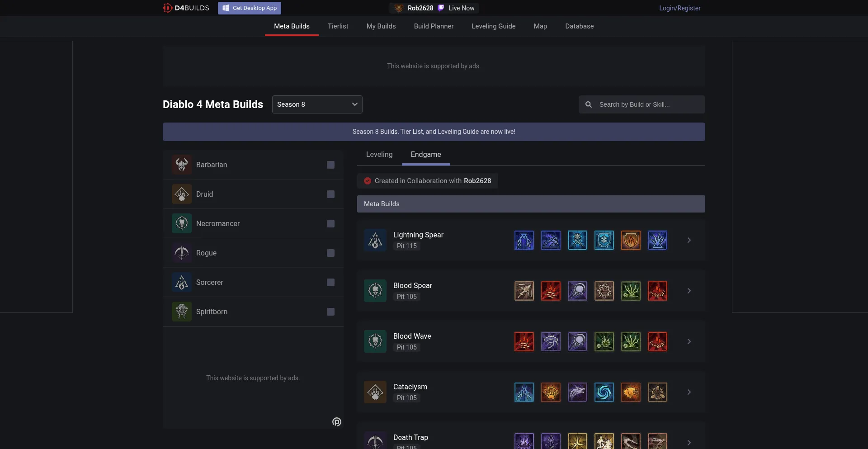Click the Search by Build or Skill field
The width and height of the screenshot is (868, 449).
[x=642, y=104]
